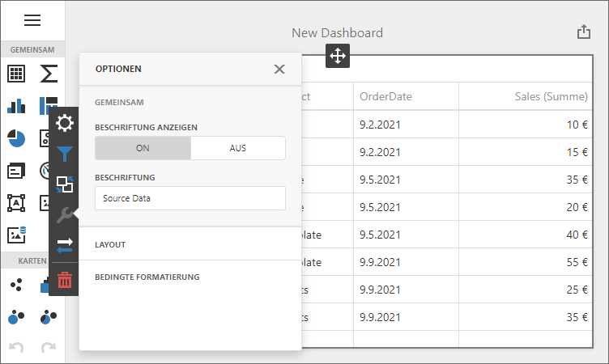Viewport: 609px width, 364px height.
Task: Click the 9.2.2021 cell in the 10 € row
Action: point(406,125)
